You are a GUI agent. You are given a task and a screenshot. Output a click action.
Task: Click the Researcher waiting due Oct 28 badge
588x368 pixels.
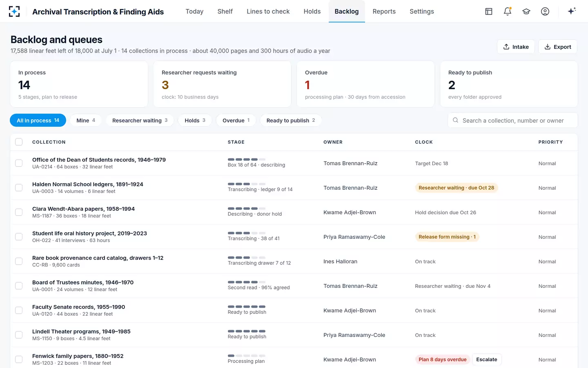(457, 188)
